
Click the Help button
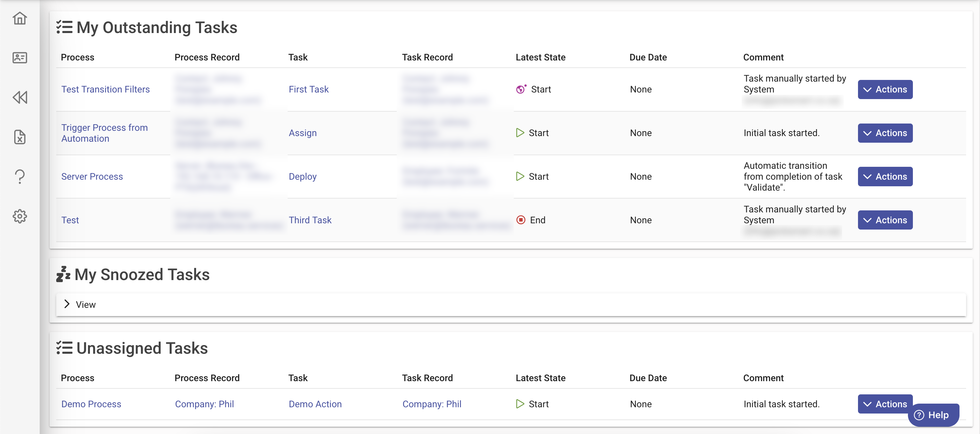932,415
